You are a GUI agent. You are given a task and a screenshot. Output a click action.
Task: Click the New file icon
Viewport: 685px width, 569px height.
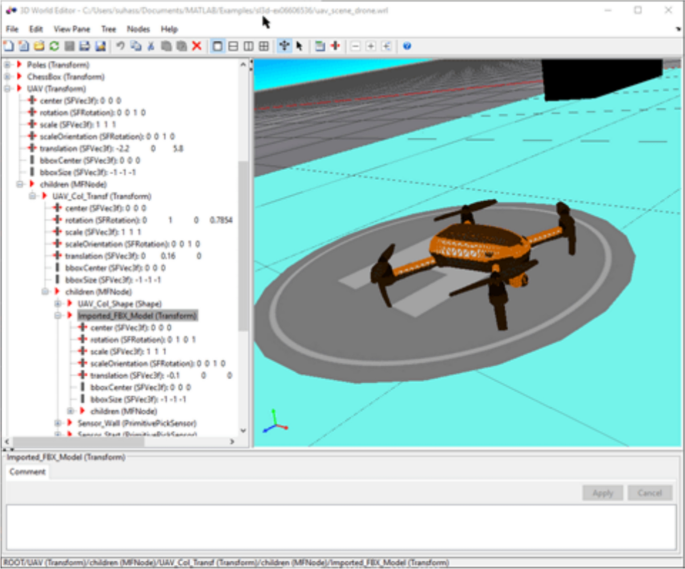(9, 46)
